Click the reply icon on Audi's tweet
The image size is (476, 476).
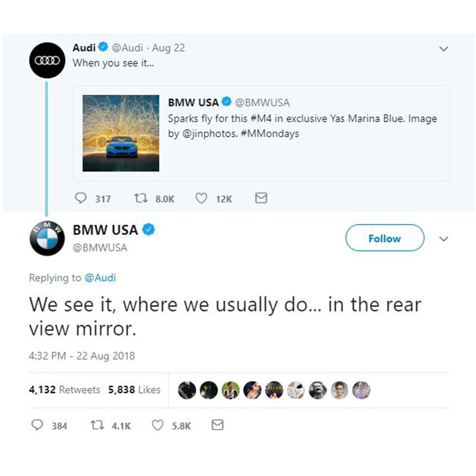pos(81,199)
